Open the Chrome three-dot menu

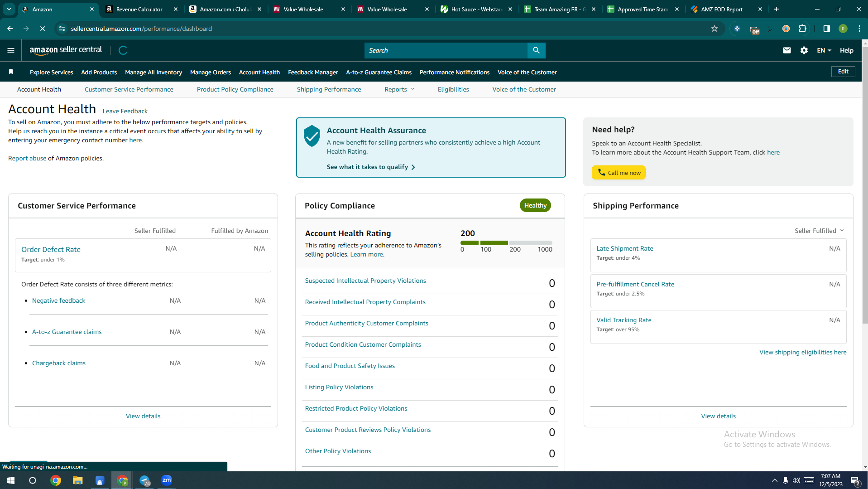coord(859,29)
